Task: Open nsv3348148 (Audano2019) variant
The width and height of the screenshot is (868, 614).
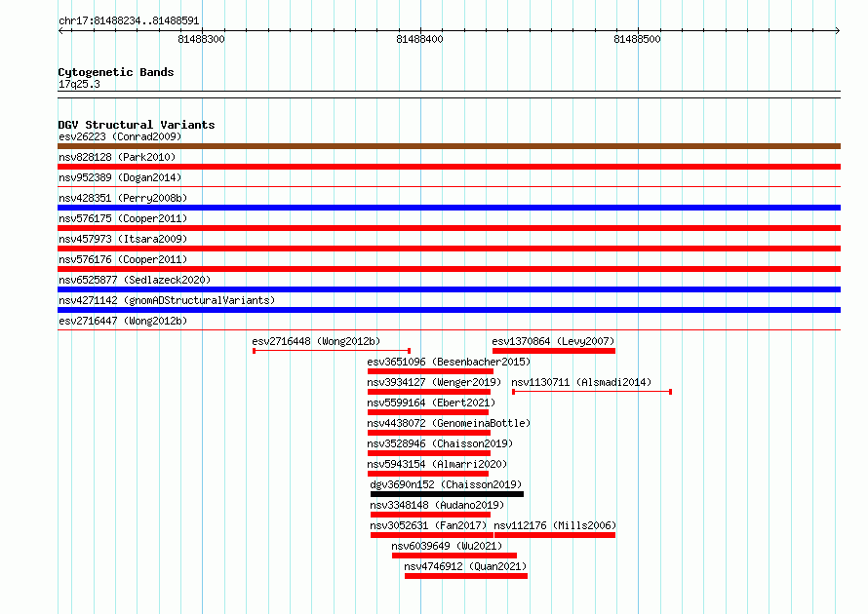Action: pyautogui.click(x=437, y=505)
